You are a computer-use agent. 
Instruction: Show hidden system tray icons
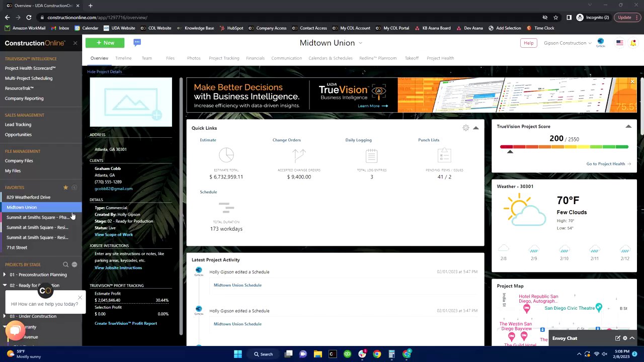click(x=579, y=354)
